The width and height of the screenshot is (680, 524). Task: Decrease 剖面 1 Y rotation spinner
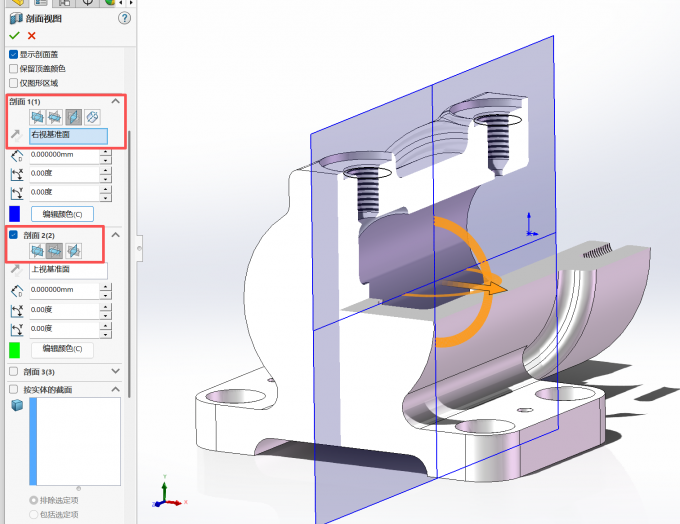coord(106,197)
